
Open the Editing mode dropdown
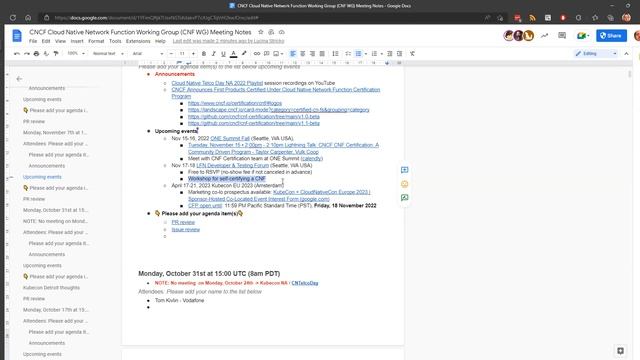tap(596, 53)
